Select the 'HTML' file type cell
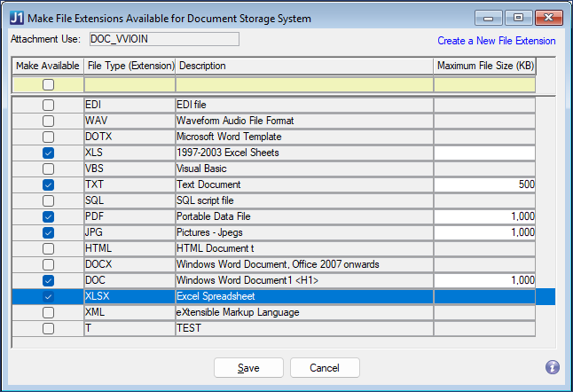 (x=130, y=249)
